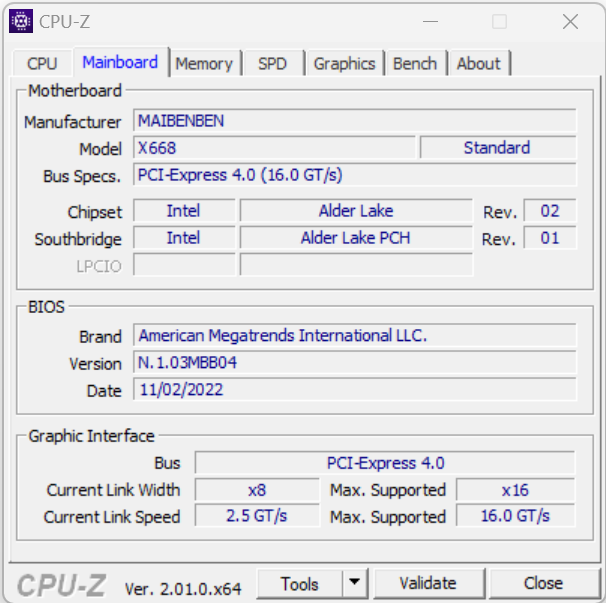This screenshot has width=606, height=603.
Task: Click the Max. Supported x16 value
Action: coord(516,490)
